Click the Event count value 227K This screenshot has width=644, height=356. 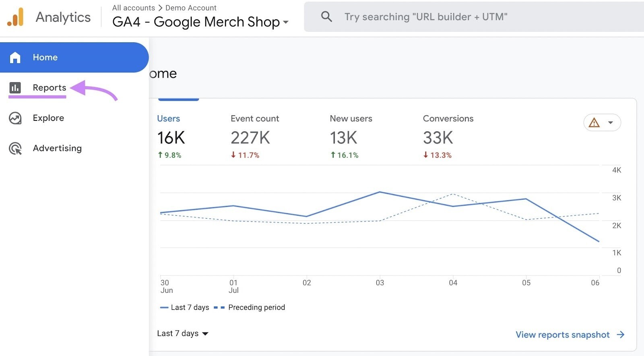tap(250, 138)
